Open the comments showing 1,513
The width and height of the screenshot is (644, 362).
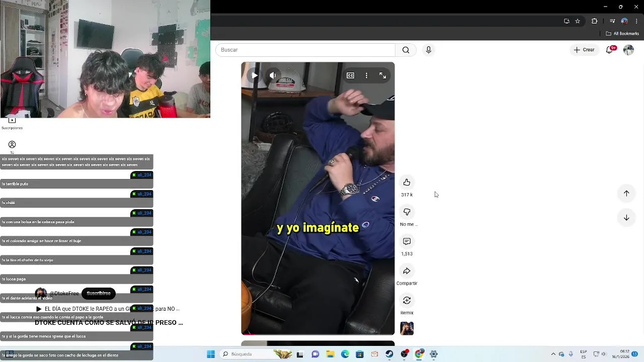pos(407,241)
